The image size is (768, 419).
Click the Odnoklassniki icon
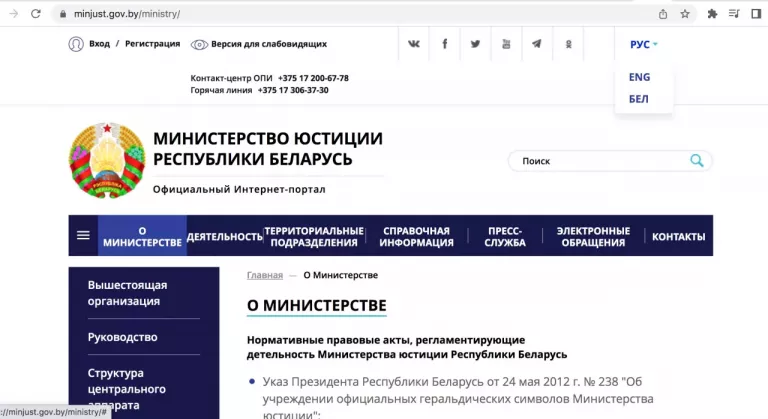pos(569,44)
